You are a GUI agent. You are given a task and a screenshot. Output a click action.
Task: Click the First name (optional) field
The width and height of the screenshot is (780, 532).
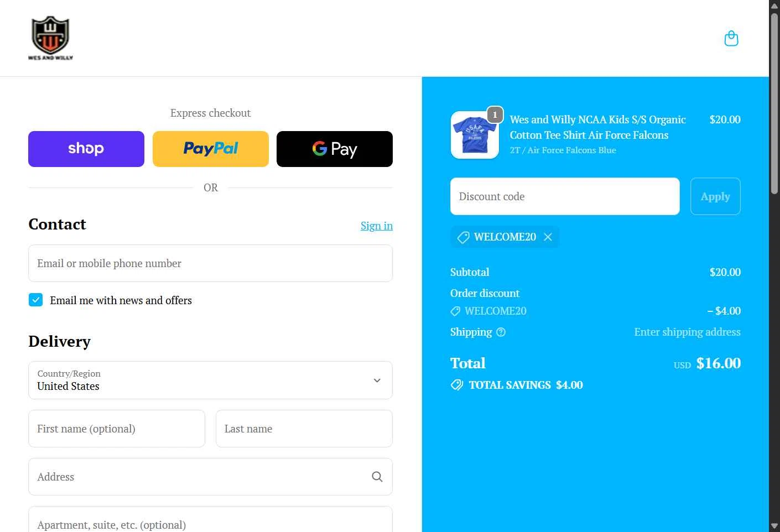[117, 429]
